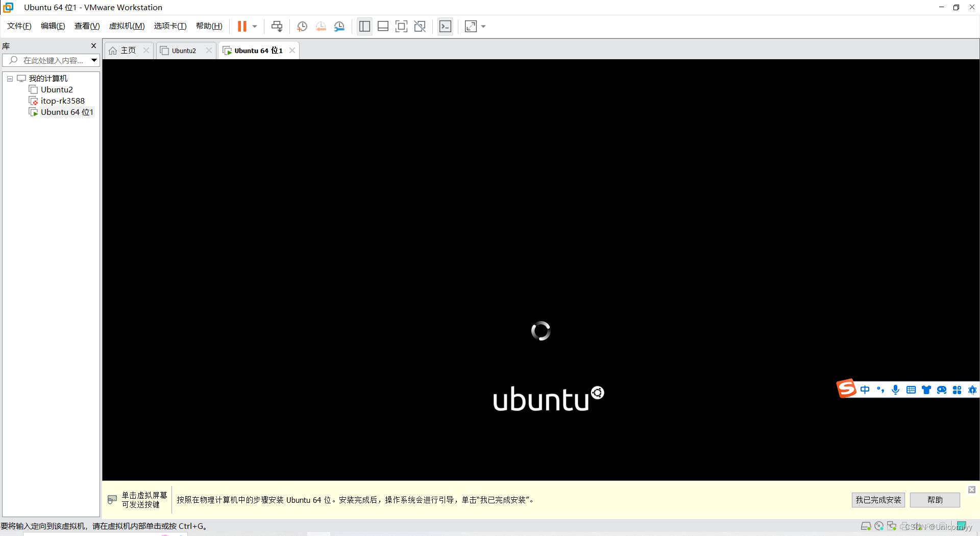Close the Ubuntu 64 位1 tab

tap(292, 50)
